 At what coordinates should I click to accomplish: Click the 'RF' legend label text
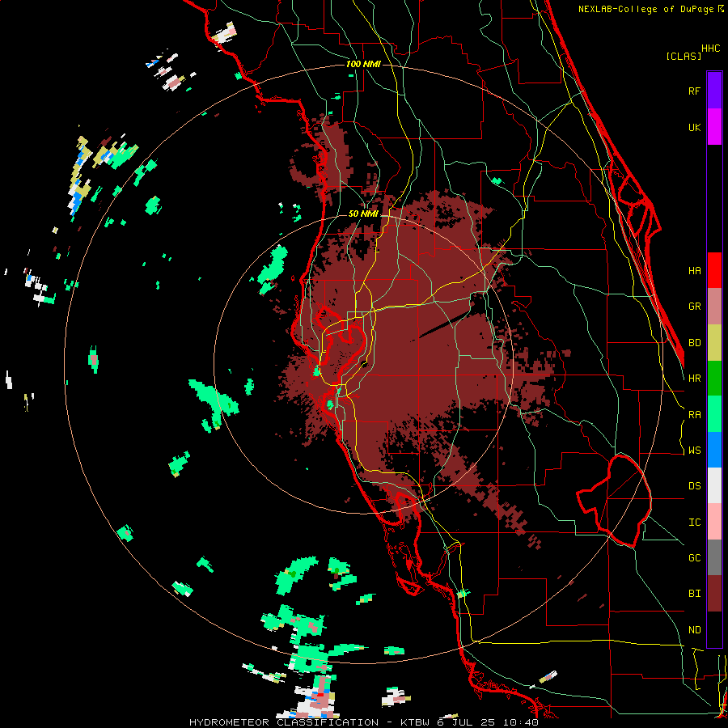(x=694, y=91)
